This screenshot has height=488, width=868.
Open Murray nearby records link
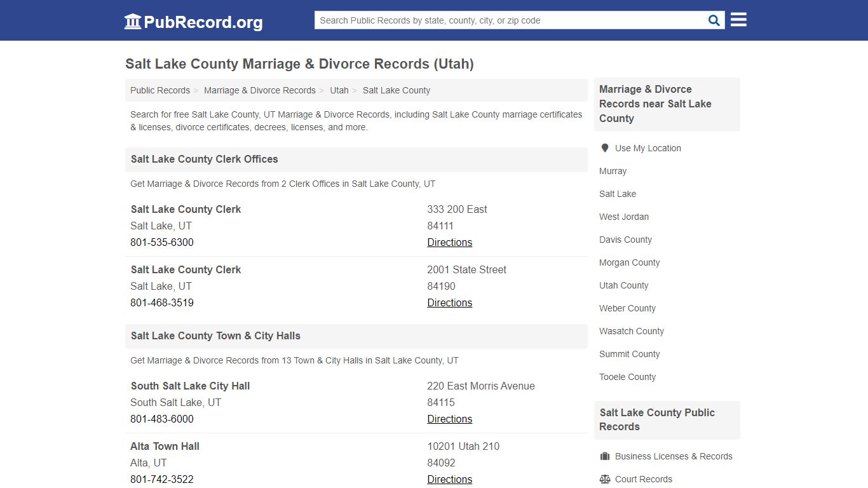(613, 171)
